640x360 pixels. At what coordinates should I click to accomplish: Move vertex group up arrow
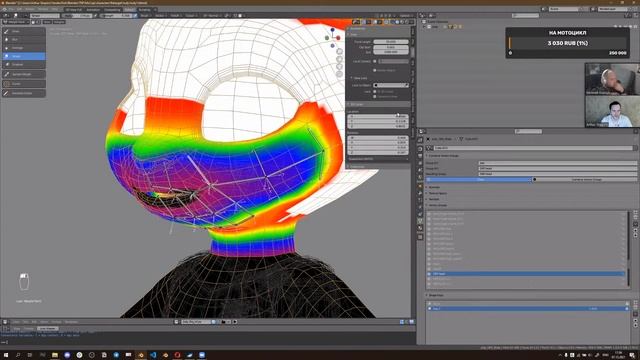(x=636, y=231)
